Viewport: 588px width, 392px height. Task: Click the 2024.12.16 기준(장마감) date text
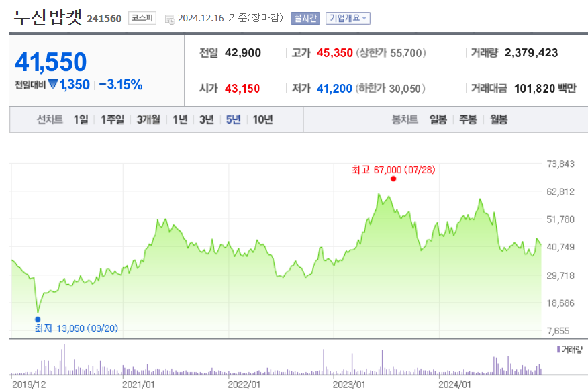click(x=231, y=18)
